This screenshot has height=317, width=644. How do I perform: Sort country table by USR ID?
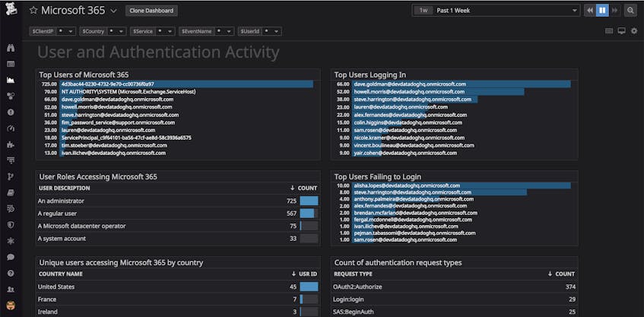pyautogui.click(x=304, y=274)
